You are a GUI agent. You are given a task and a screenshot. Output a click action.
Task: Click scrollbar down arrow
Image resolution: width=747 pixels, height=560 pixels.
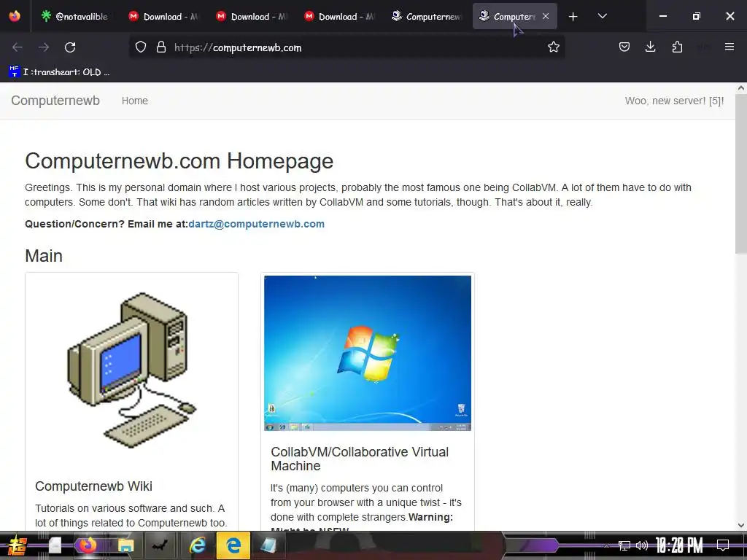tap(741, 525)
